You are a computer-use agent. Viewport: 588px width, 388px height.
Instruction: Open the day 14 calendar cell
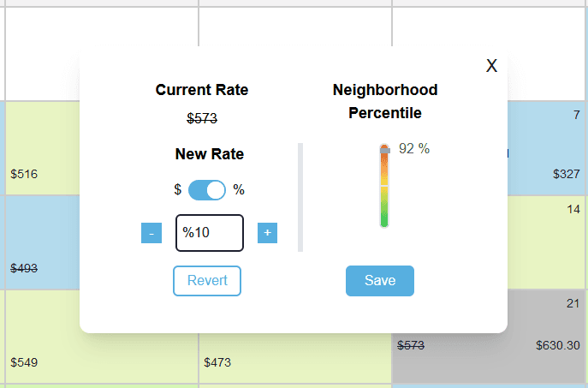coord(546,242)
